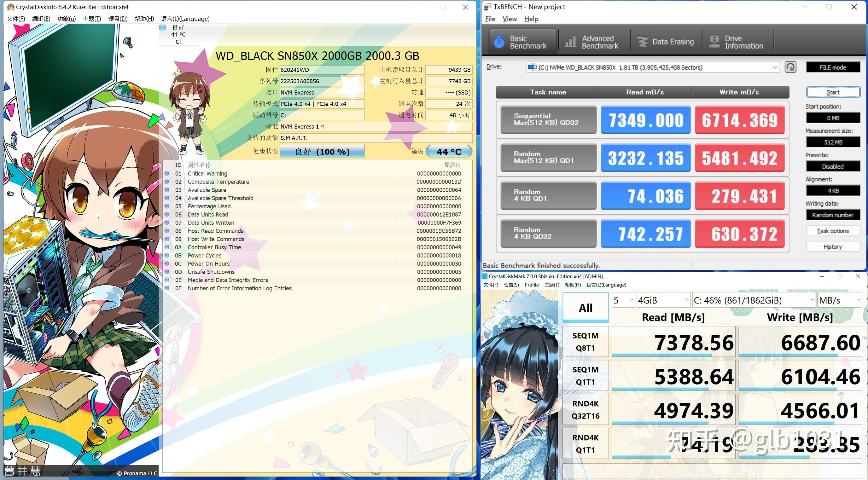Click Task options button in TxBENCH
Screen dimensions: 868x480
[831, 230]
